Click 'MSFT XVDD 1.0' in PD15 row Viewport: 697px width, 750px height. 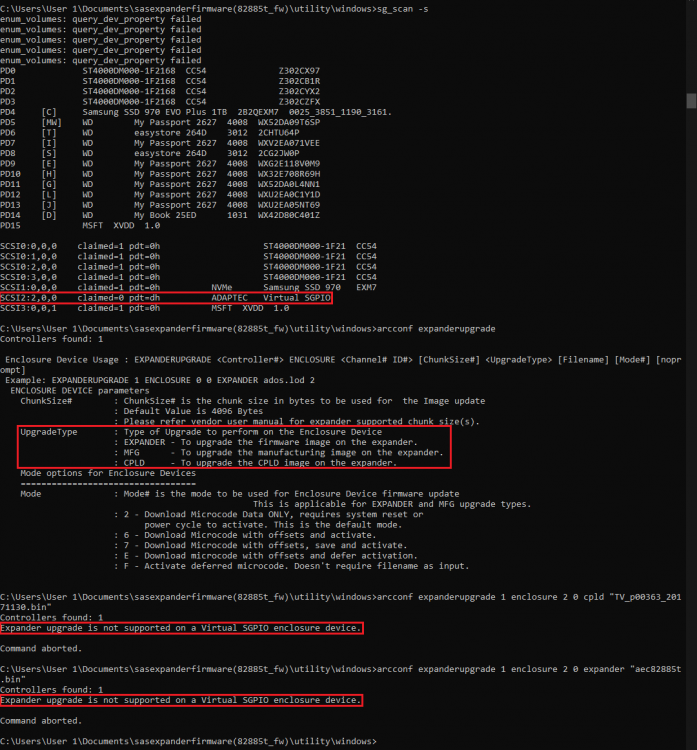pyautogui.click(x=121, y=226)
